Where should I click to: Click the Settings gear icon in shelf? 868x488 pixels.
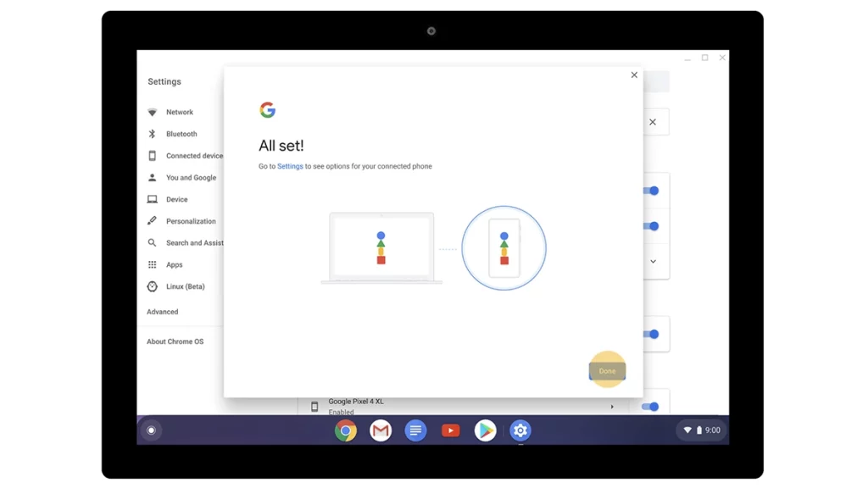point(520,430)
